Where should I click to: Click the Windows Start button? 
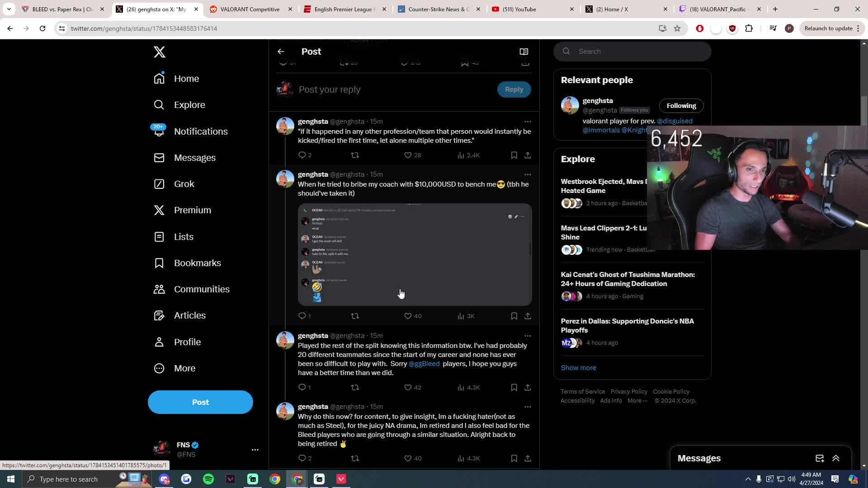click(x=11, y=479)
